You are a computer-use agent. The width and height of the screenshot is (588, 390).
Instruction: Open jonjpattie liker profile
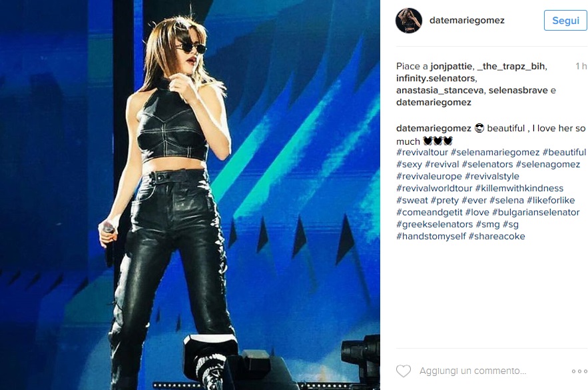click(x=451, y=67)
